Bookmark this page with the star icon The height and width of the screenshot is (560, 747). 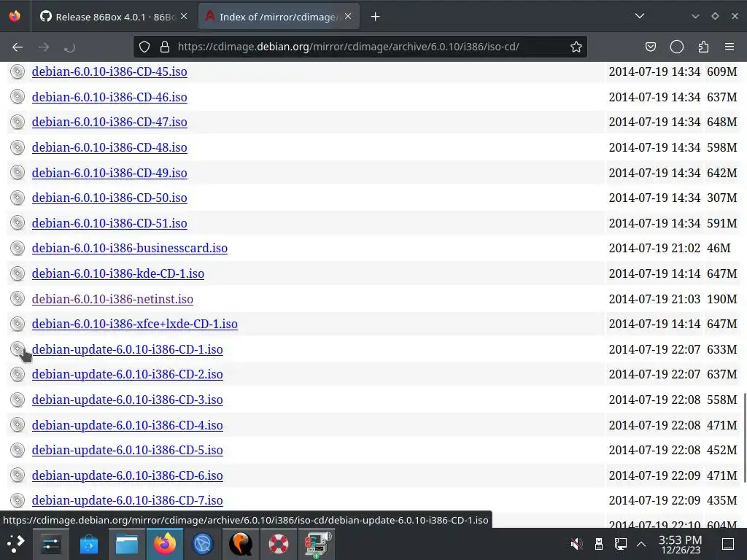576,47
